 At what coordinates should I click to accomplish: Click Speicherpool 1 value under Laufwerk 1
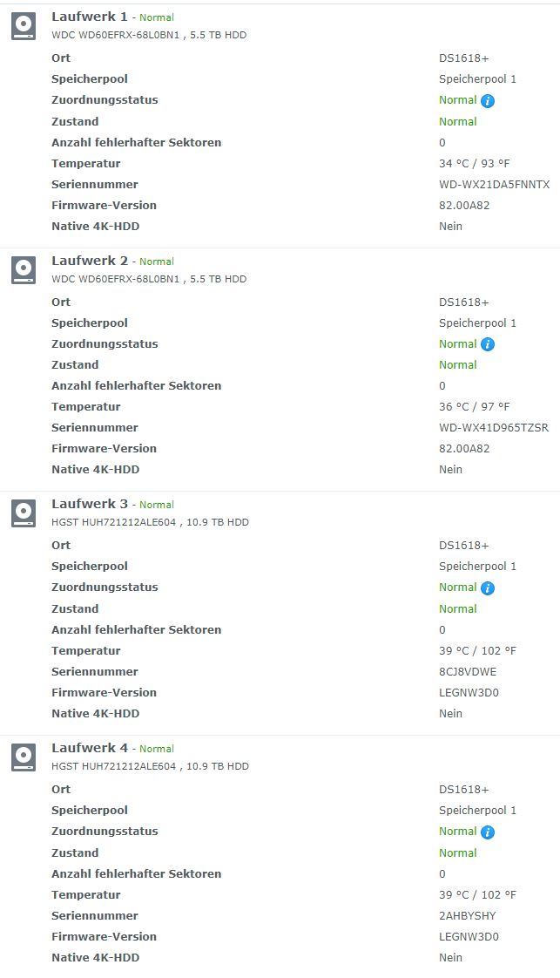(477, 79)
